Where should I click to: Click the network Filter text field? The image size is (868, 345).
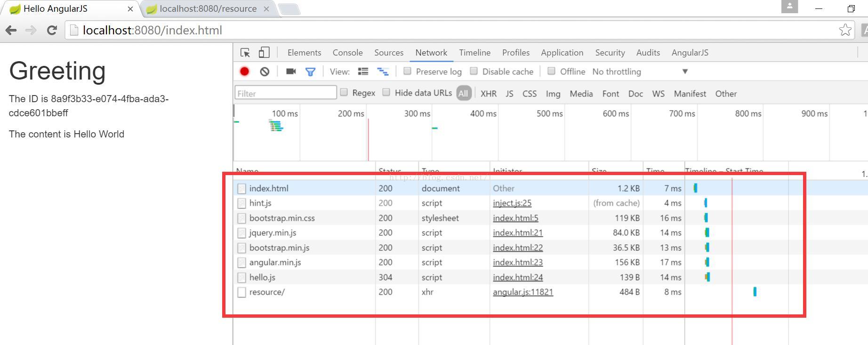[286, 93]
